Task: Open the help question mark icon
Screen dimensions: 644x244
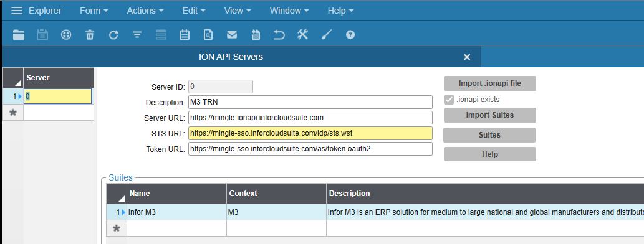Action: click(350, 35)
